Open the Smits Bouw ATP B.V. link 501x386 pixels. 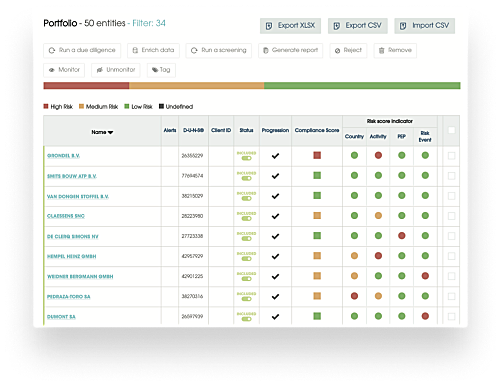(72, 176)
